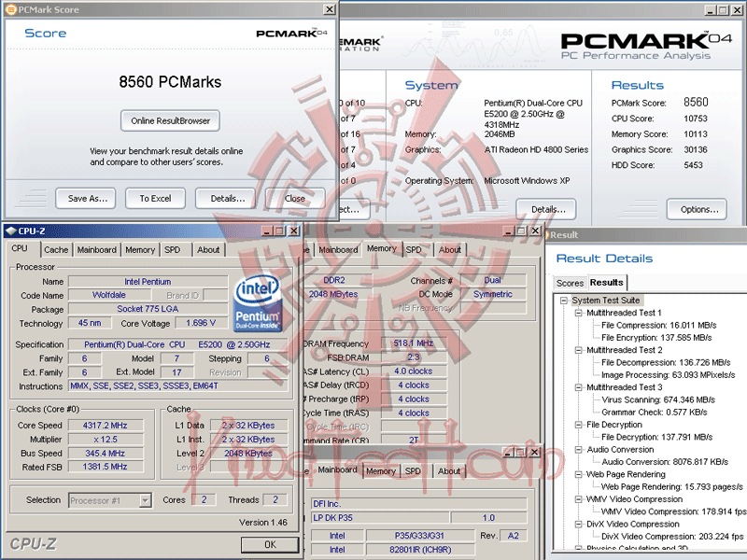Open Memory tab in bottom CPU-Z window
This screenshot has height=560, width=747.
(x=381, y=471)
